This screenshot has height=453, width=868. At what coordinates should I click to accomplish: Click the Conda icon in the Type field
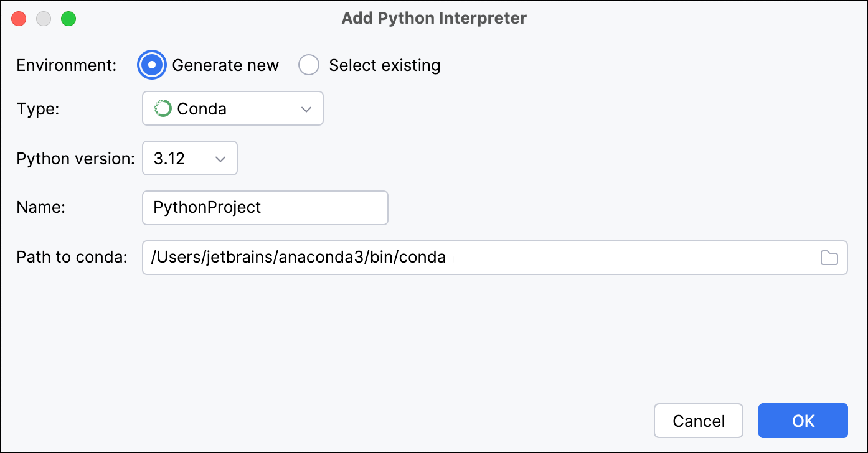point(163,108)
